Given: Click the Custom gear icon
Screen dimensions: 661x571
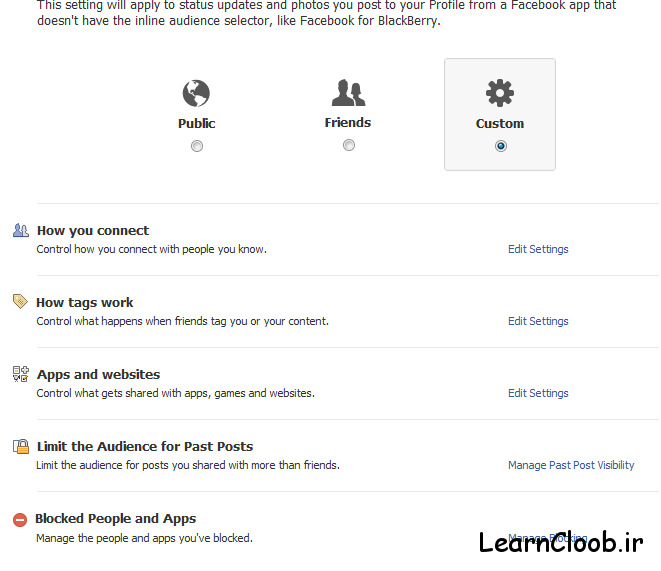Looking at the screenshot, I should [x=500, y=93].
